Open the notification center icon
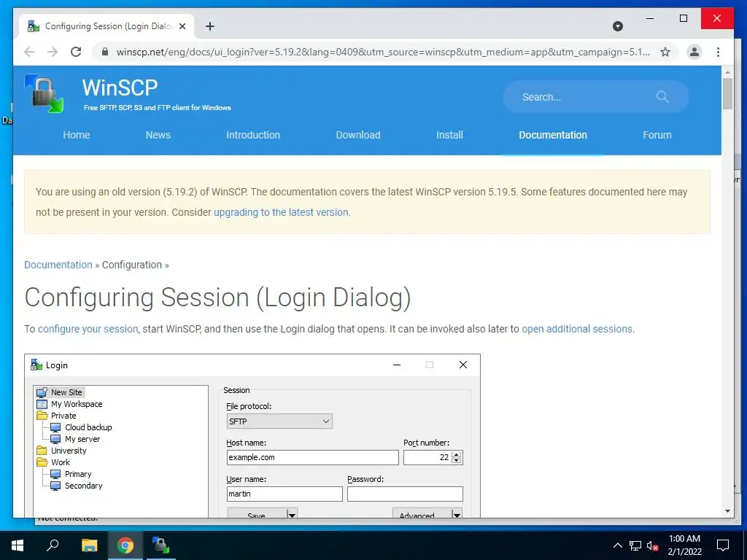The height and width of the screenshot is (560, 747). tap(723, 545)
